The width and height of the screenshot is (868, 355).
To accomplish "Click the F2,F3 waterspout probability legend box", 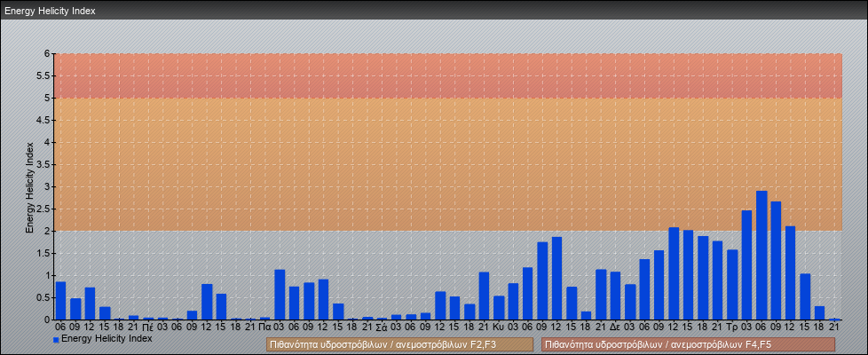I will pos(399,345).
